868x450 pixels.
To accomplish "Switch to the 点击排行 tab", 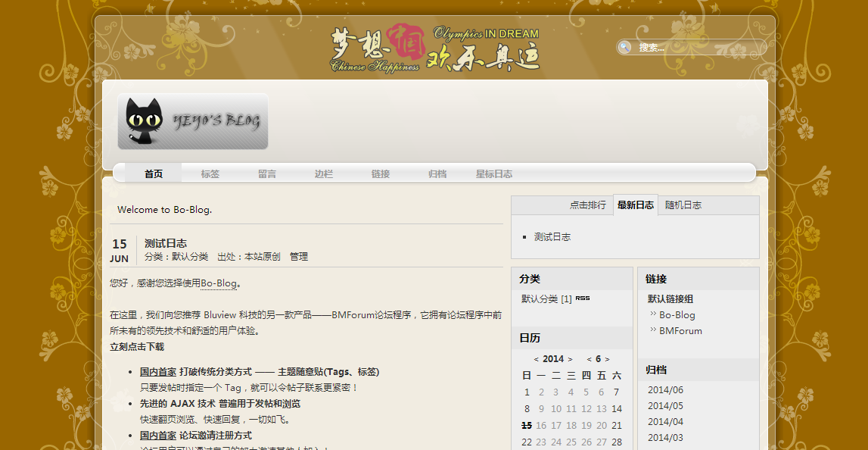I will tap(588, 205).
